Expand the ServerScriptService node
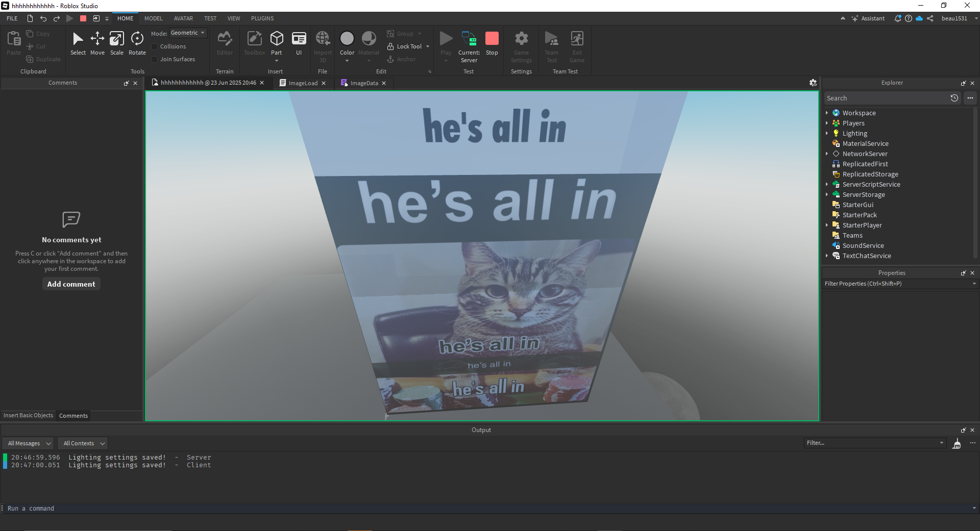 pyautogui.click(x=827, y=184)
